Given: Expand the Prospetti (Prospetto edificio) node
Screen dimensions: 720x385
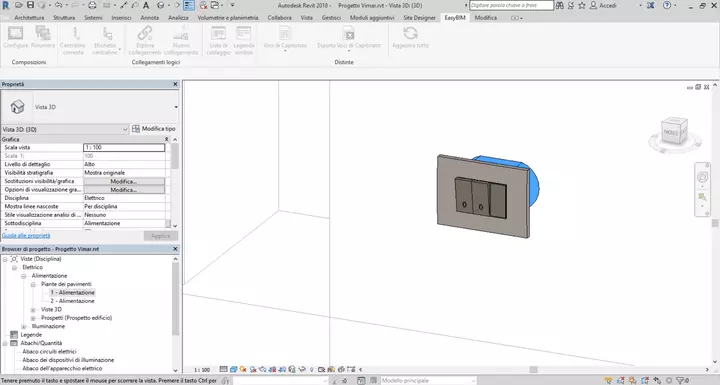Looking at the screenshot, I should (33, 318).
